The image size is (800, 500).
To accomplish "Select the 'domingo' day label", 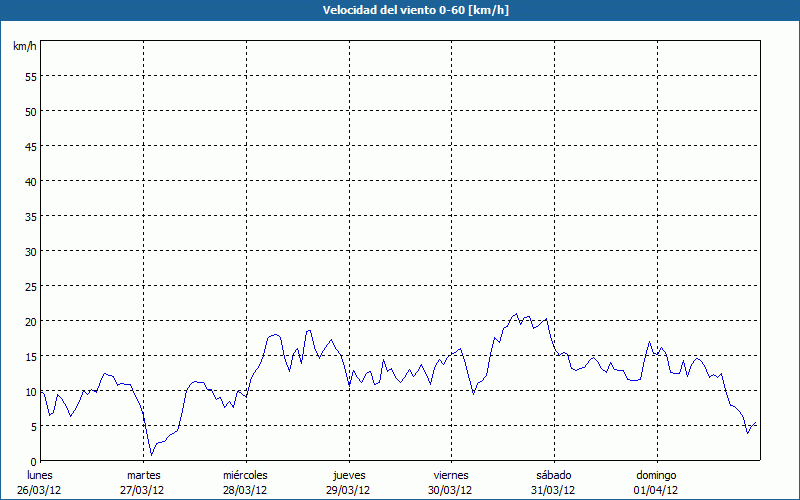I will [656, 475].
